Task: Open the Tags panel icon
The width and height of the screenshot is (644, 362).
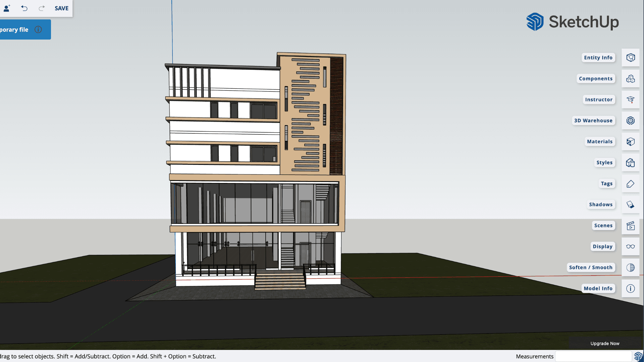Action: [631, 184]
